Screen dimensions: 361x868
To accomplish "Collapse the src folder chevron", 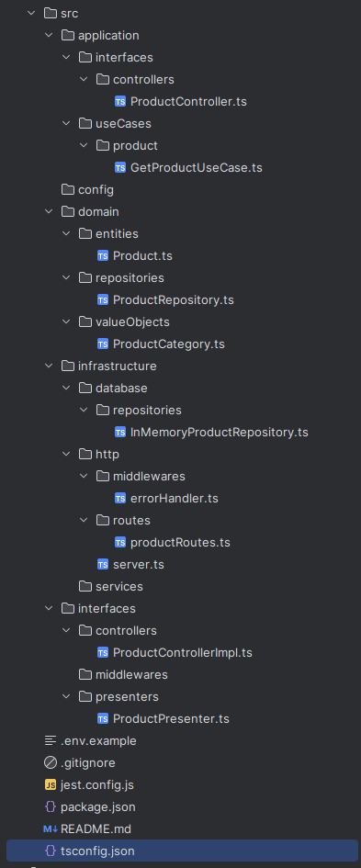I will tap(31, 13).
